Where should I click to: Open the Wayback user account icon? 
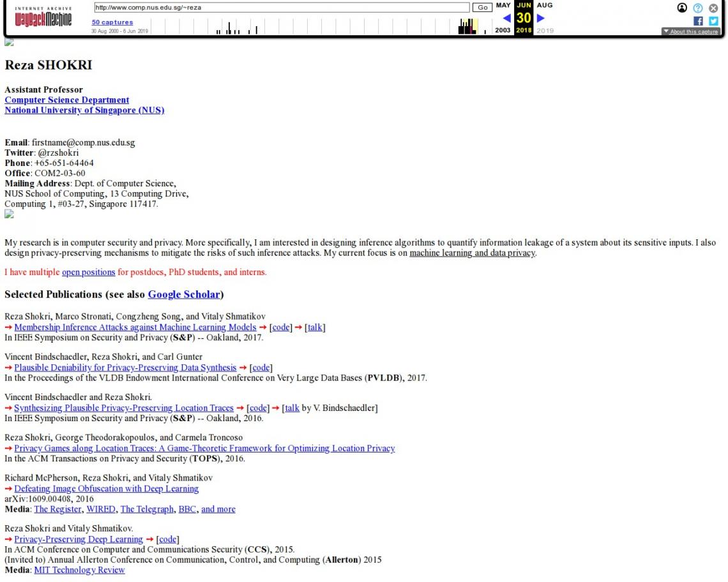682,8
